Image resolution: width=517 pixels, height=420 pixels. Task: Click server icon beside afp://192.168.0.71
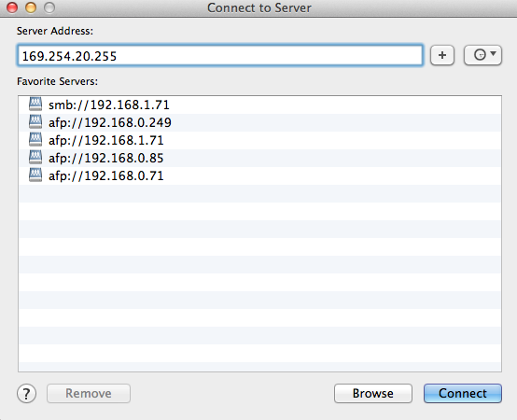tap(35, 175)
